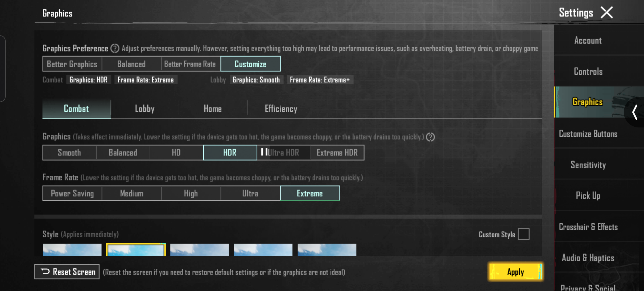Click the Graphics Preference help question icon
644x291 pixels.
click(x=115, y=48)
